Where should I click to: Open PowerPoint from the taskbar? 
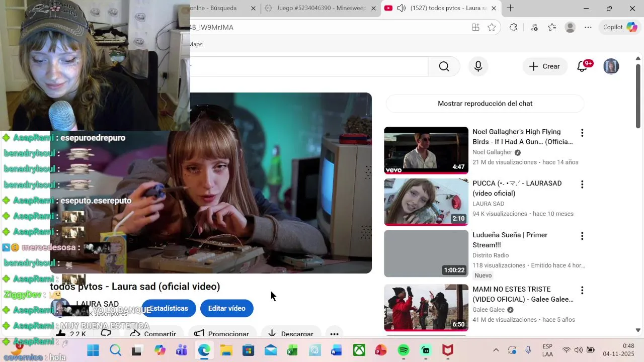381,350
